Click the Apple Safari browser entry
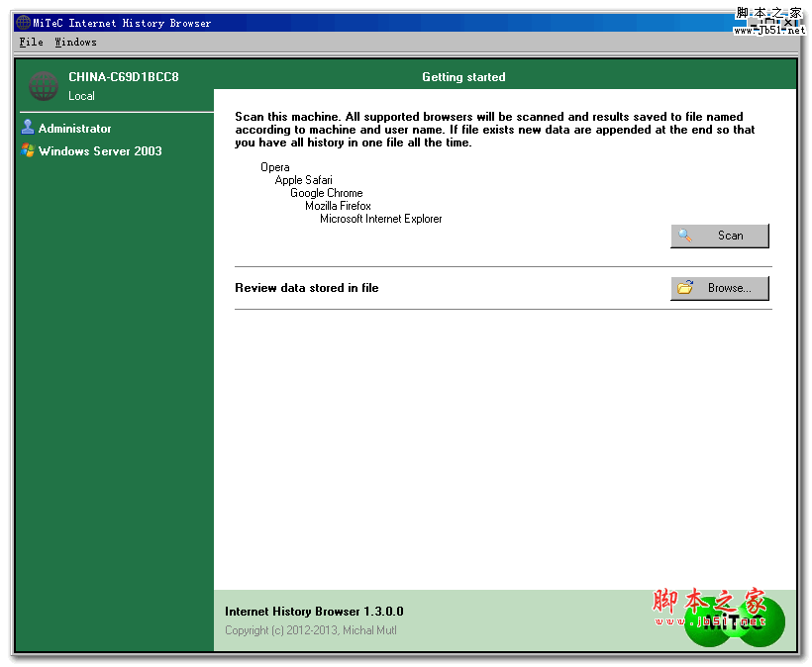 coord(303,180)
